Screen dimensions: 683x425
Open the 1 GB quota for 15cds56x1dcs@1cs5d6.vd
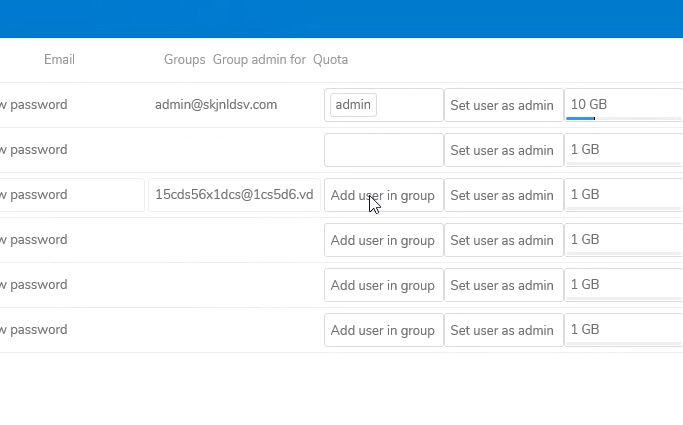pos(624,195)
